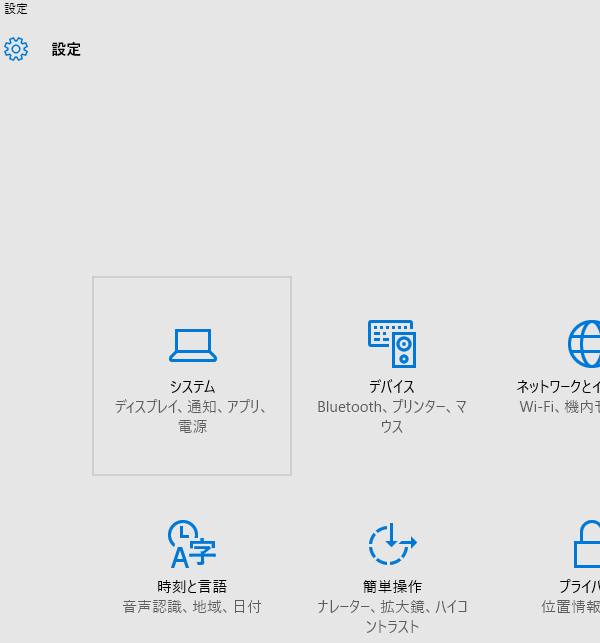Click the Bluetooth、プリンター、マウス description
Screen dimensions: 600x643
point(391,416)
